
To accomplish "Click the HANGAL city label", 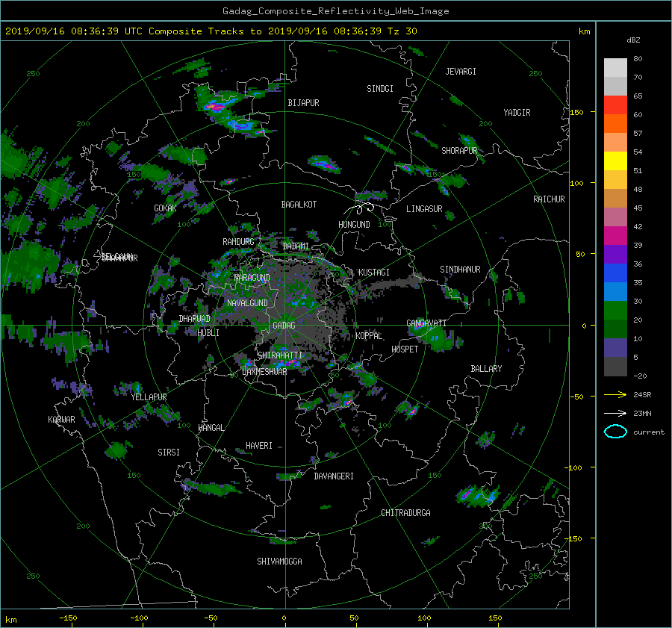I will pos(211,428).
